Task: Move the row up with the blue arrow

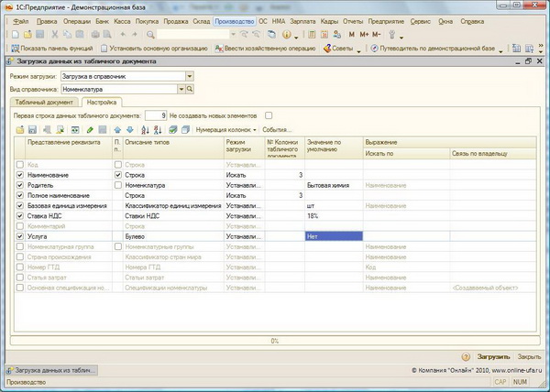Action: (117, 130)
